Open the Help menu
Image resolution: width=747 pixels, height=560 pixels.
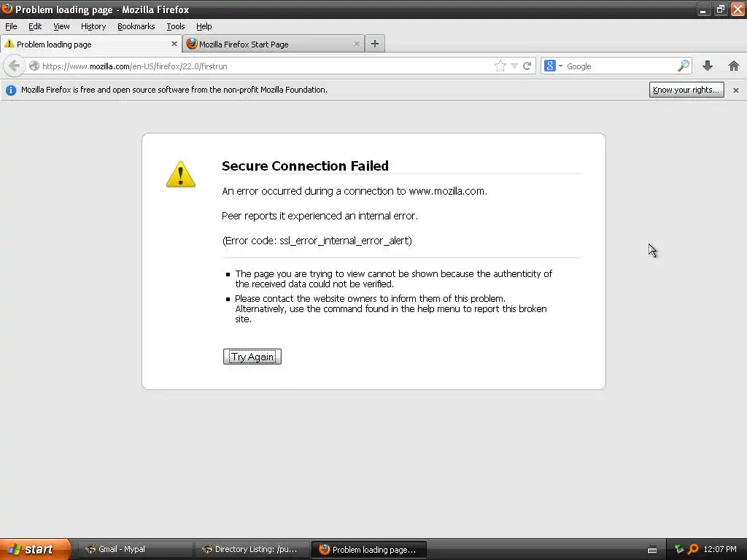tap(204, 26)
